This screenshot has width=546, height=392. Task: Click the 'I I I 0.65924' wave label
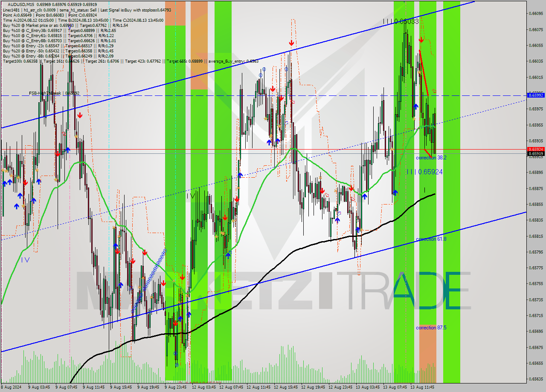424,172
